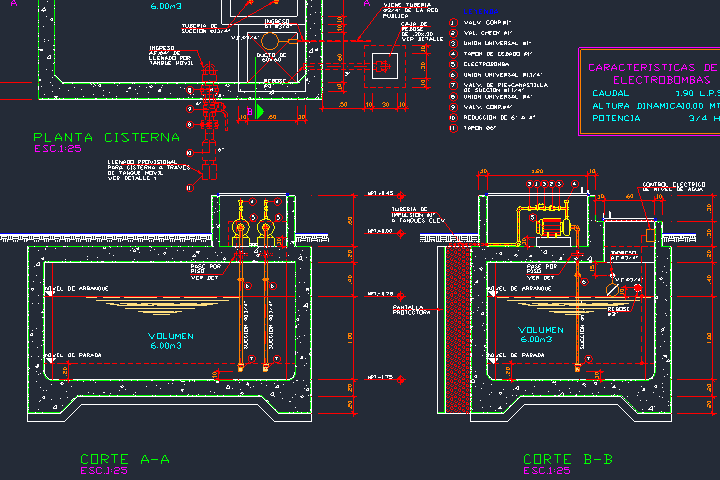Screen dimensions: 720x480
Task: Click the VIENE TUBERIA DE LA RED PUBLICA note
Action: click(411, 10)
